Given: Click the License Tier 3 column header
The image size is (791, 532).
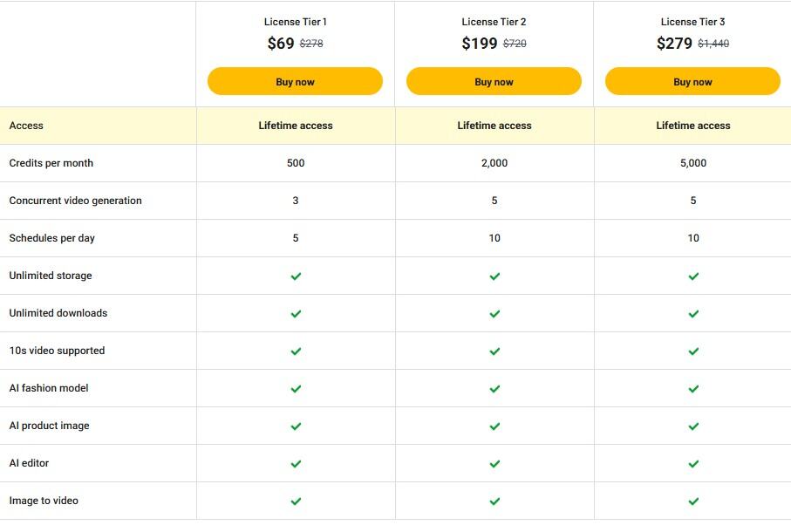Looking at the screenshot, I should click(x=693, y=21).
